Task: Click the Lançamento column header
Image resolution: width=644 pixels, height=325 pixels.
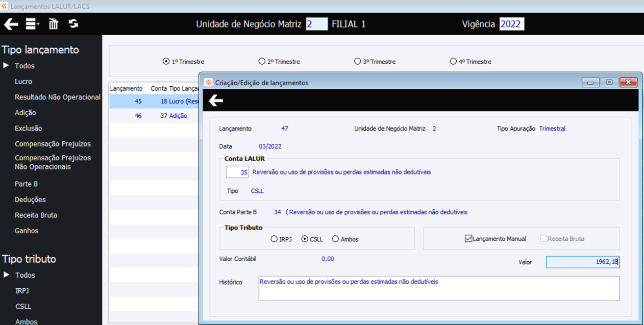Action: coord(126,88)
